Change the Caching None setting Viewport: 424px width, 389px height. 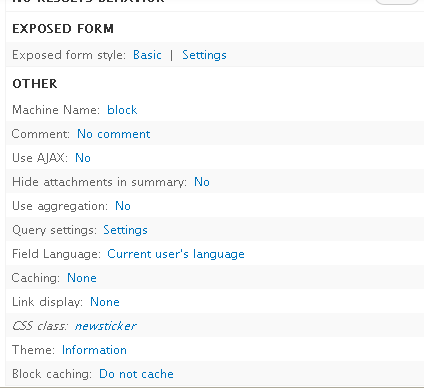82,278
